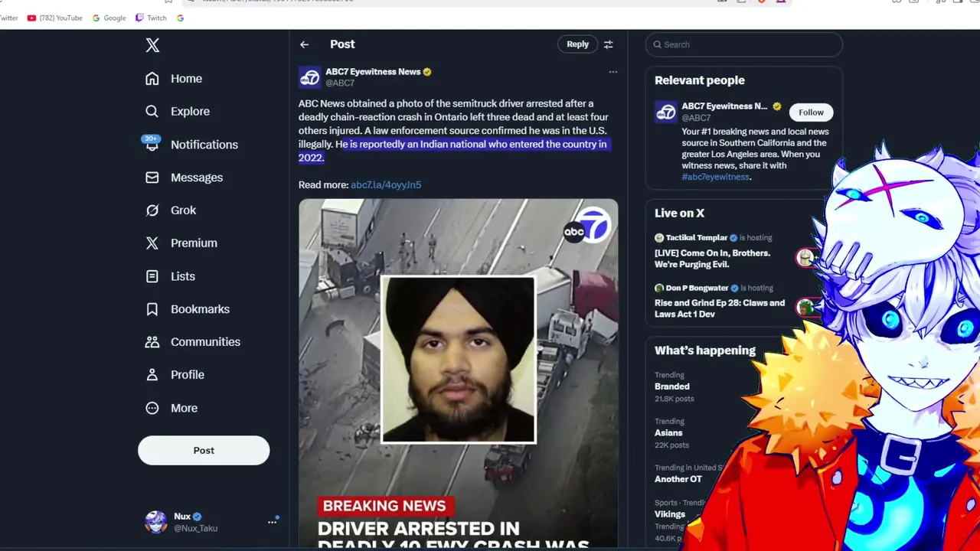Open the Home icon in sidebar
The image size is (980, 551).
pyautogui.click(x=152, y=78)
